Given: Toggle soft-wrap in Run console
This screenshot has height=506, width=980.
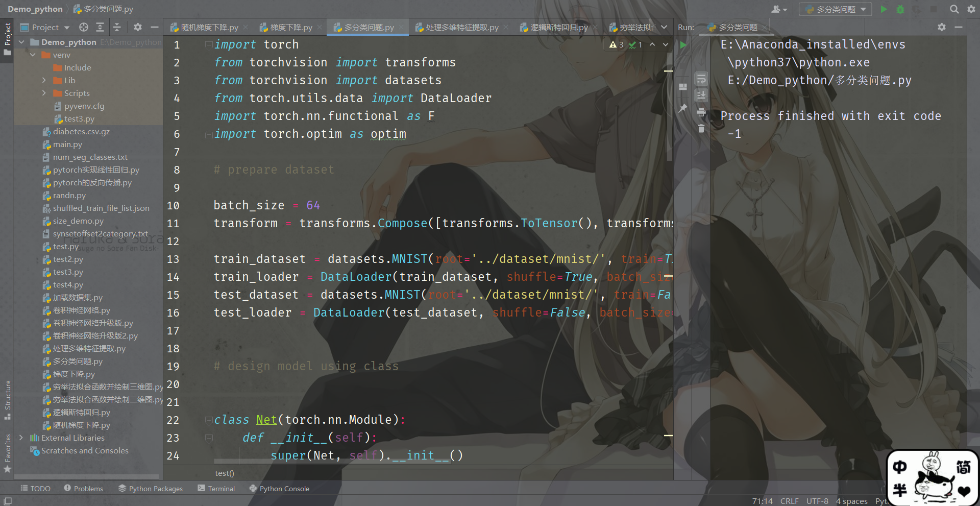Looking at the screenshot, I should (x=701, y=79).
